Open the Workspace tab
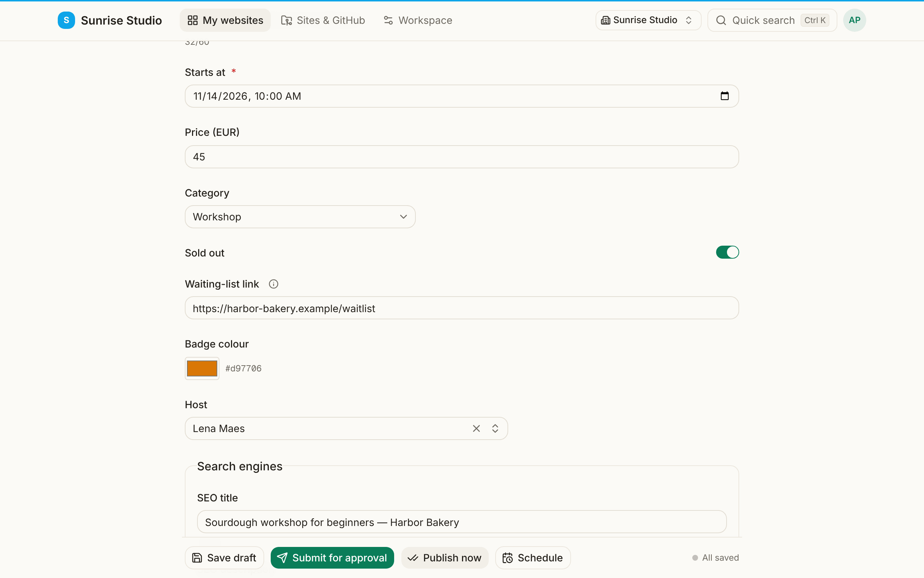Viewport: 924px width, 578px height. [x=418, y=20]
